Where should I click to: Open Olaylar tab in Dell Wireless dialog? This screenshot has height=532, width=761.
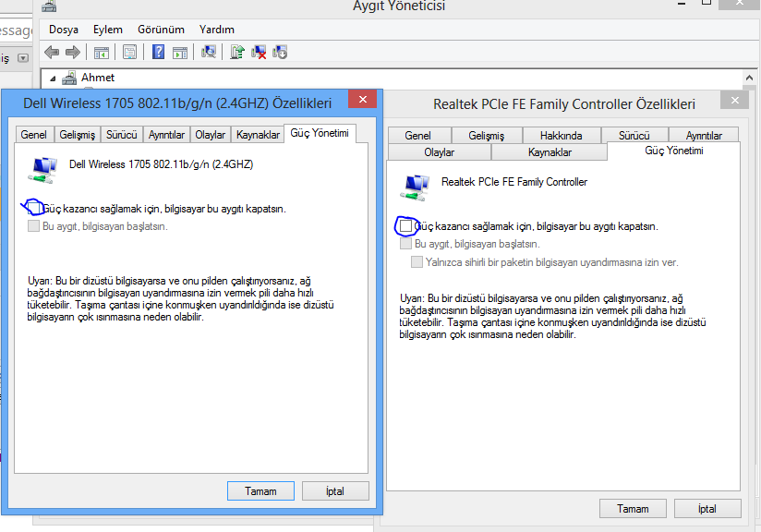click(x=211, y=135)
